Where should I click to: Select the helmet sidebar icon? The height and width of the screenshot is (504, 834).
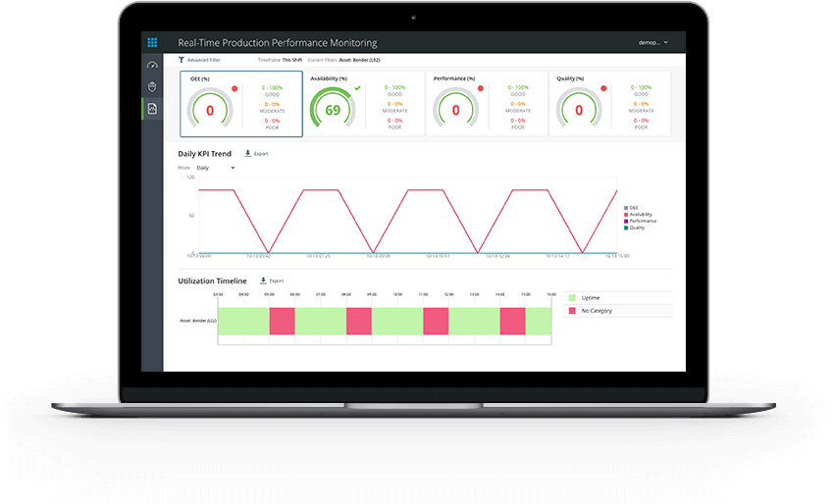[x=152, y=86]
